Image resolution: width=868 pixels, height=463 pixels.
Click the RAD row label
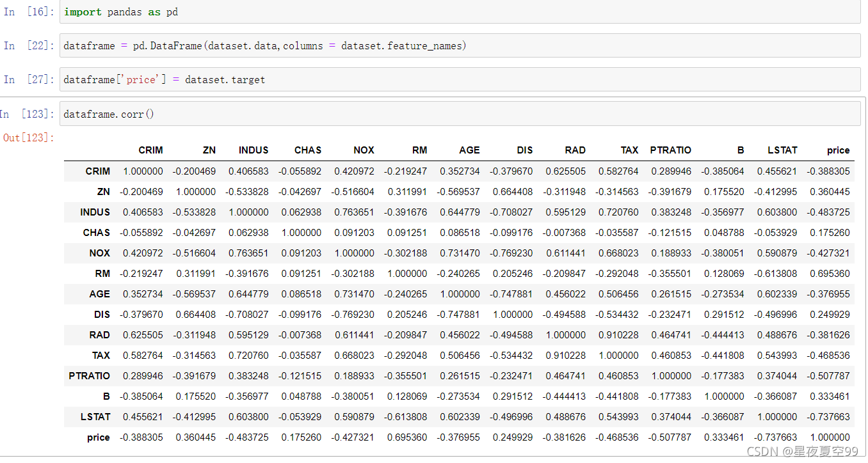coord(100,335)
